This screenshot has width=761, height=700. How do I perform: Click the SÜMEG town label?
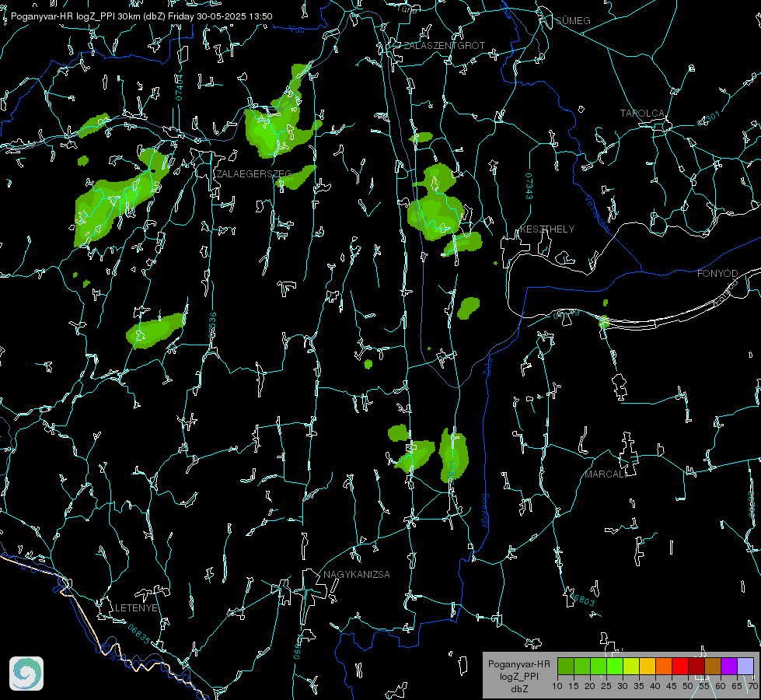coord(573,20)
